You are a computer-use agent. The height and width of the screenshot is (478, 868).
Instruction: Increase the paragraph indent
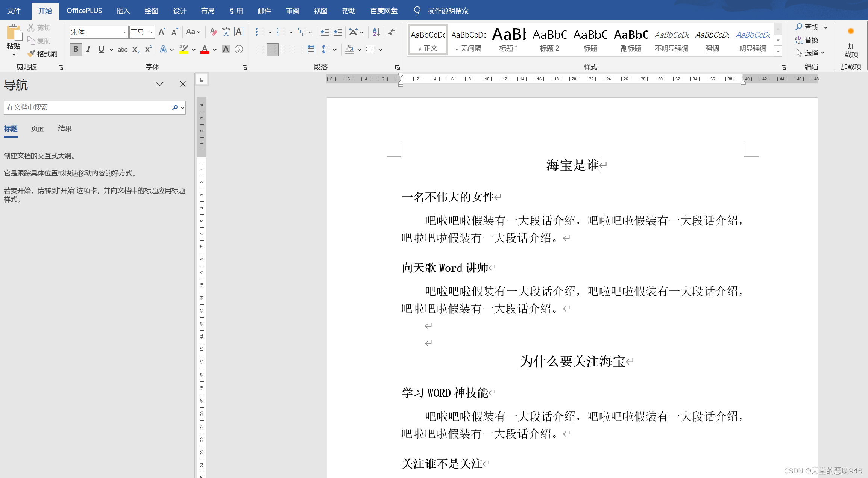(338, 32)
